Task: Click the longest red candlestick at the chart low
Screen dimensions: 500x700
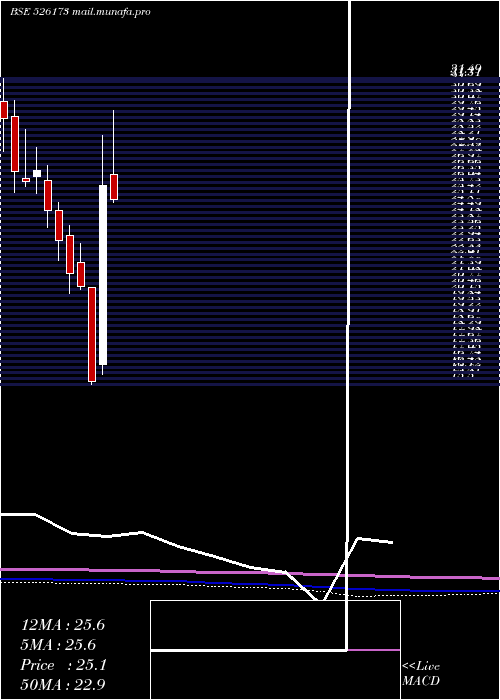Action: pos(92,334)
